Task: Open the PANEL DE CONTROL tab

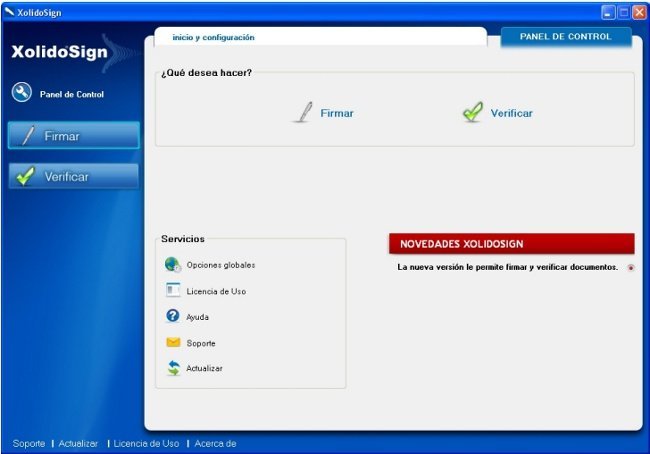Action: pyautogui.click(x=566, y=36)
